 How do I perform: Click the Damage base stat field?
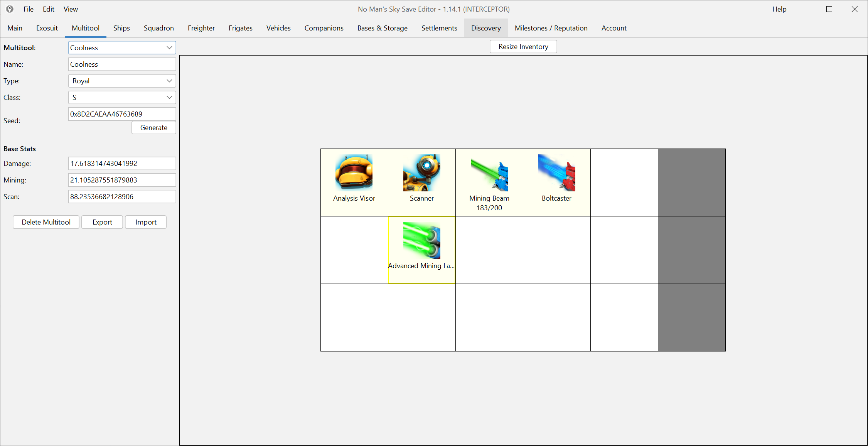(121, 163)
